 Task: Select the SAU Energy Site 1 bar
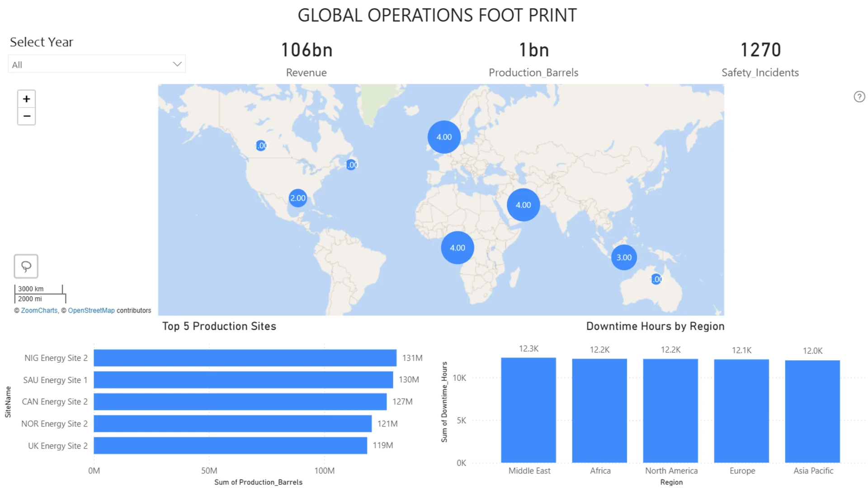point(243,380)
